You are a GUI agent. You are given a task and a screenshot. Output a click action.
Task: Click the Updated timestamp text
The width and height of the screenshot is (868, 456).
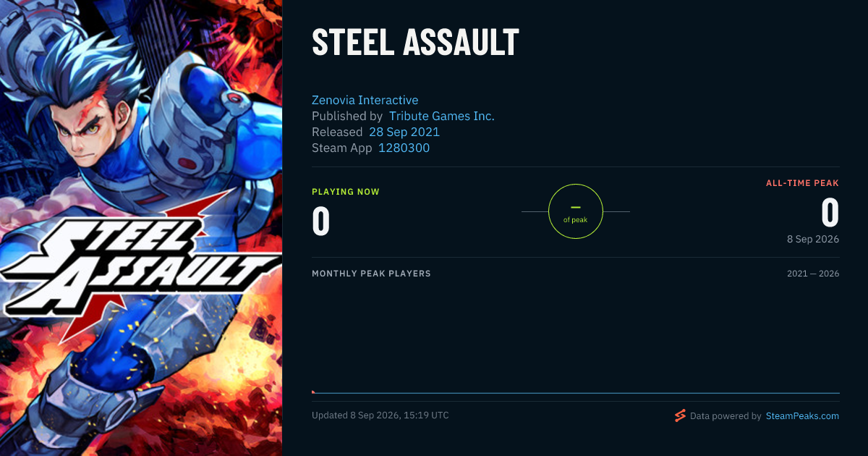pos(380,415)
